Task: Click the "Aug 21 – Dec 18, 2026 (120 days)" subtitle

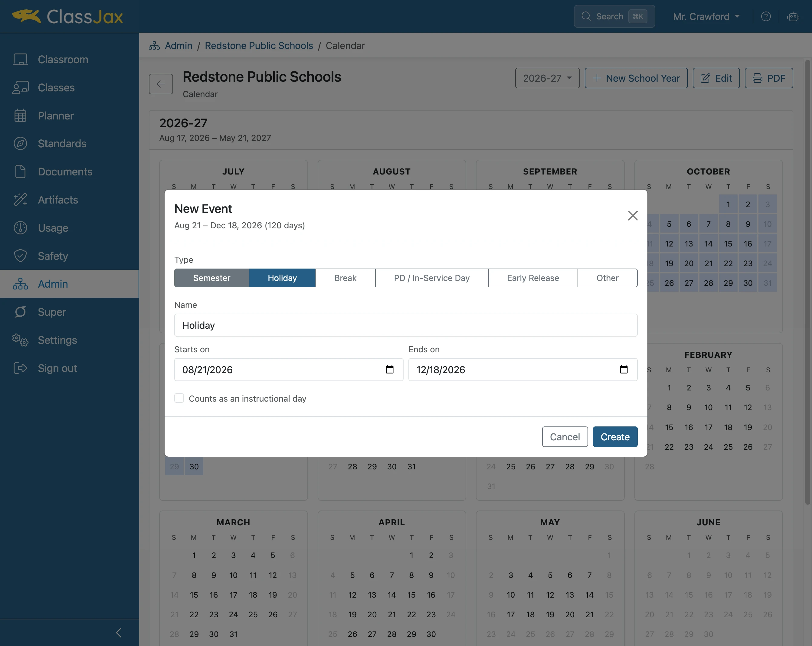Action: (240, 226)
